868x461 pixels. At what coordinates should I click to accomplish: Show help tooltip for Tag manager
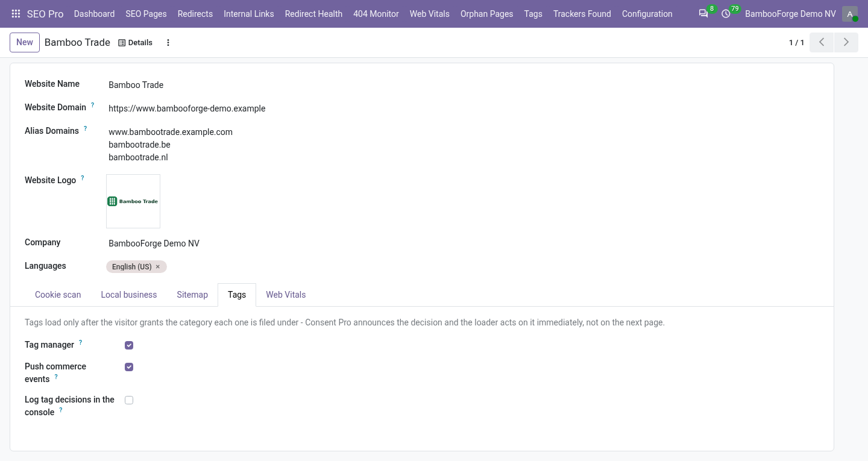coord(81,342)
